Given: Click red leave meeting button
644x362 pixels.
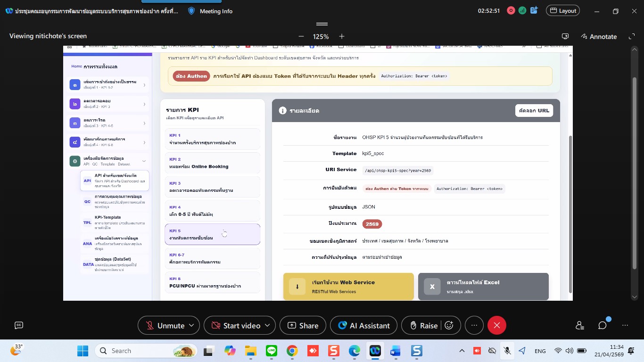Looking at the screenshot, I should [496, 325].
